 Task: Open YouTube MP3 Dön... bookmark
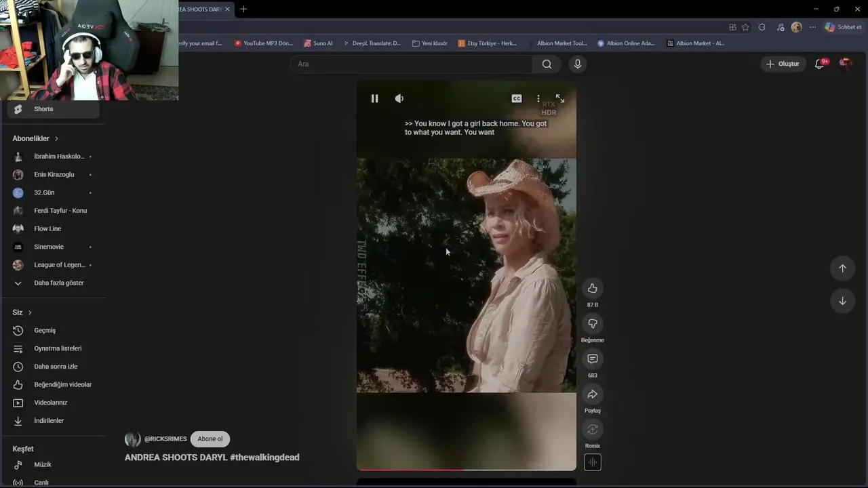(263, 43)
